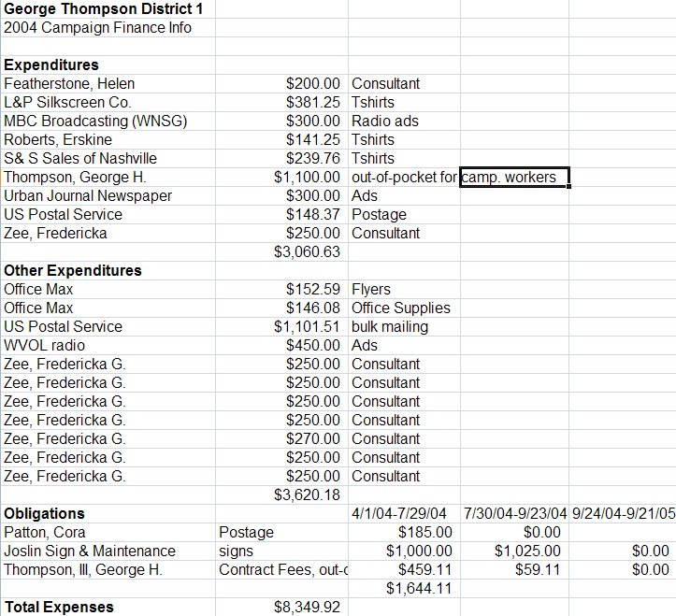
Task: Click the '4/1/04-7/29/04' period header
Action: point(405,513)
